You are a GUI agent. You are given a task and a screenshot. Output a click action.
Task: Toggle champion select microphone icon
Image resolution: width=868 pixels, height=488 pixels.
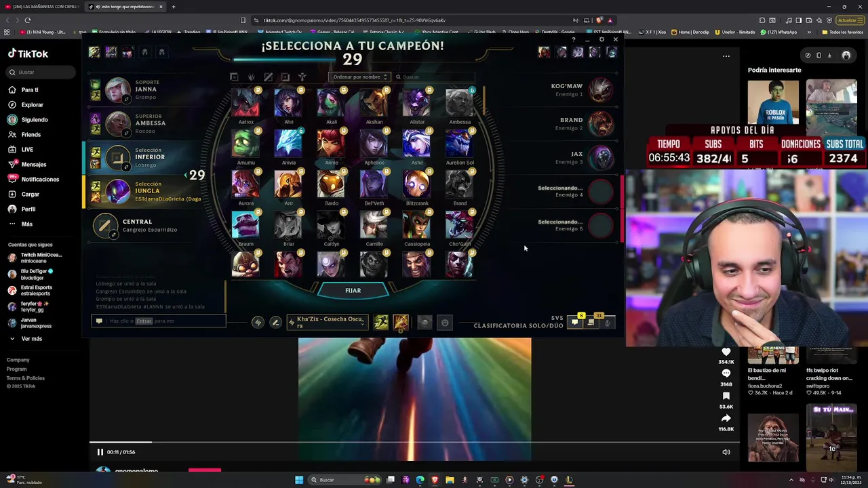(x=607, y=323)
